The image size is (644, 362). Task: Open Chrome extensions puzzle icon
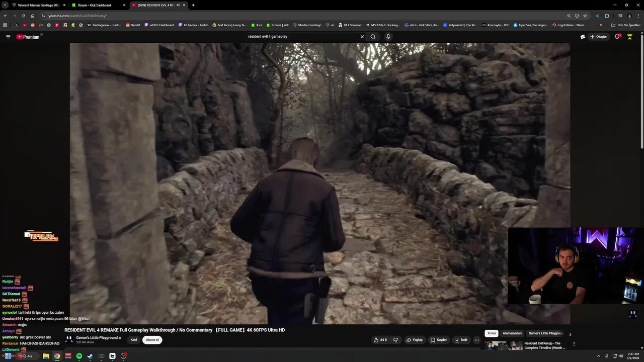[607, 16]
